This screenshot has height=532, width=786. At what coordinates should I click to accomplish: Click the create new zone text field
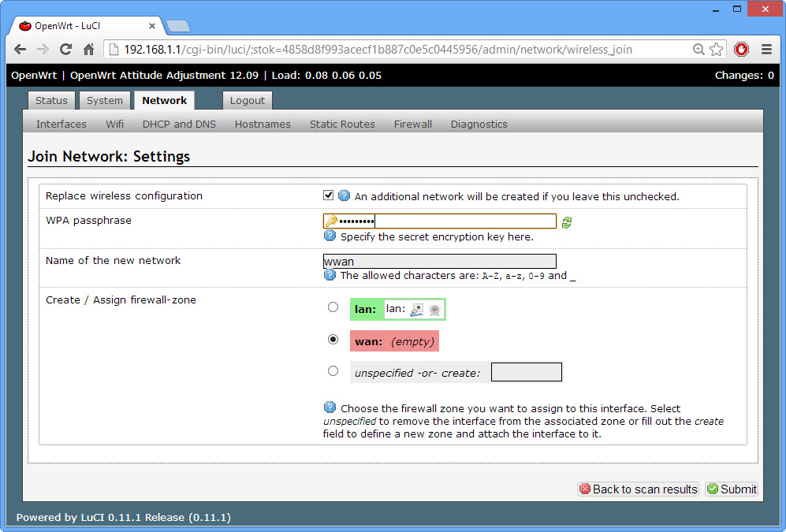(527, 372)
